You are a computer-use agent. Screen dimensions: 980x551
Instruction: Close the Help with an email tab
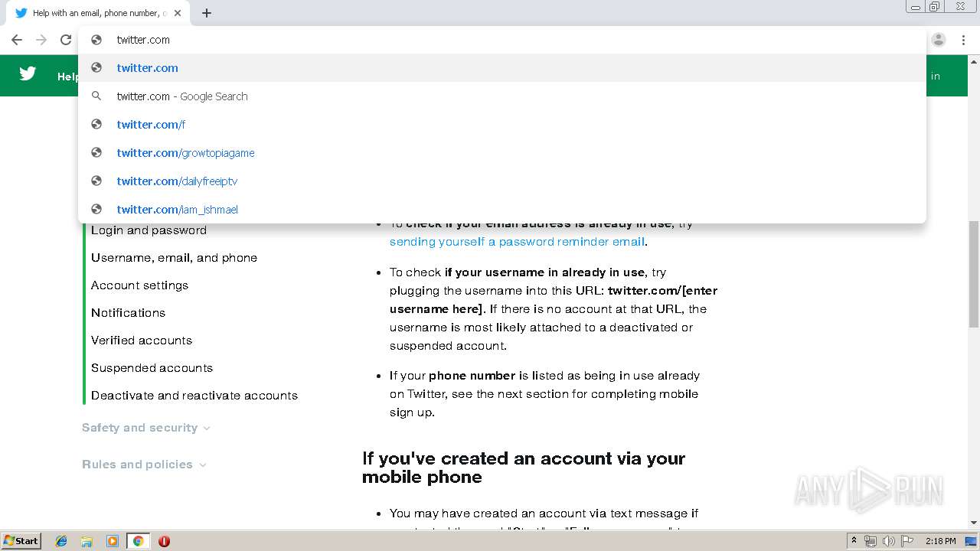click(178, 13)
